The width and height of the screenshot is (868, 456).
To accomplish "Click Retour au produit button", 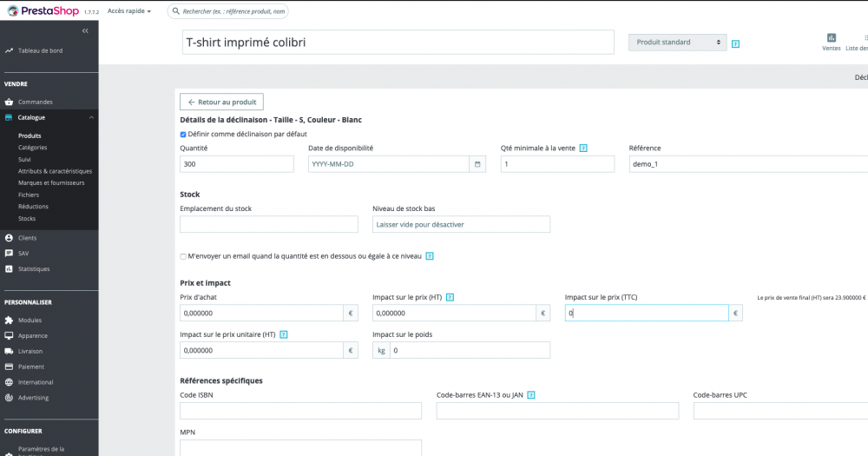I will [221, 102].
